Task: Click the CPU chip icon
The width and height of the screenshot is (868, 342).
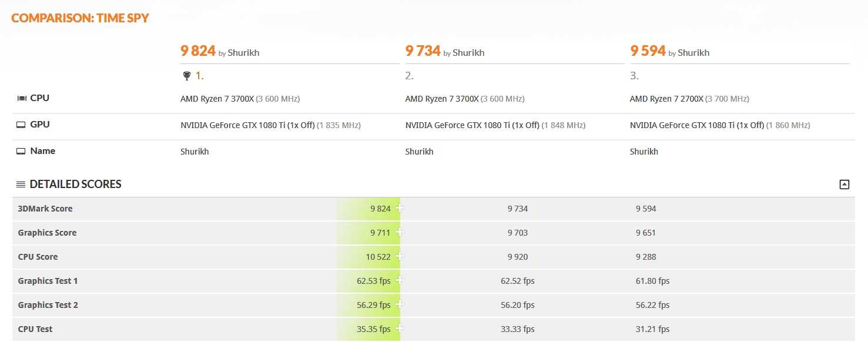Action: click(22, 98)
